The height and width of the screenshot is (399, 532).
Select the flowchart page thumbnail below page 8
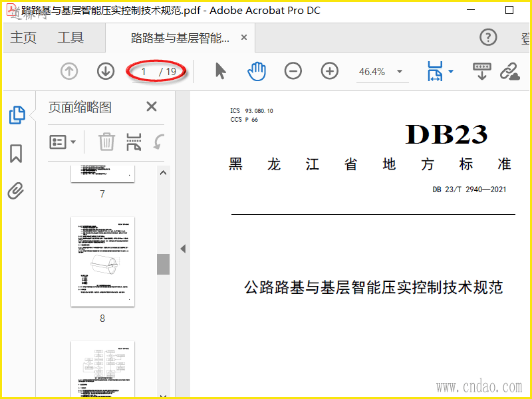[x=102, y=369]
